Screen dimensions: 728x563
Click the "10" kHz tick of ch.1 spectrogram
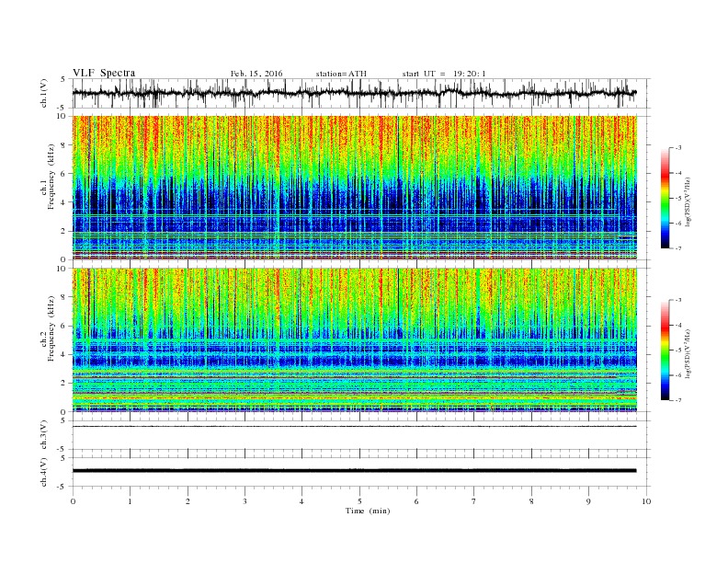click(62, 116)
